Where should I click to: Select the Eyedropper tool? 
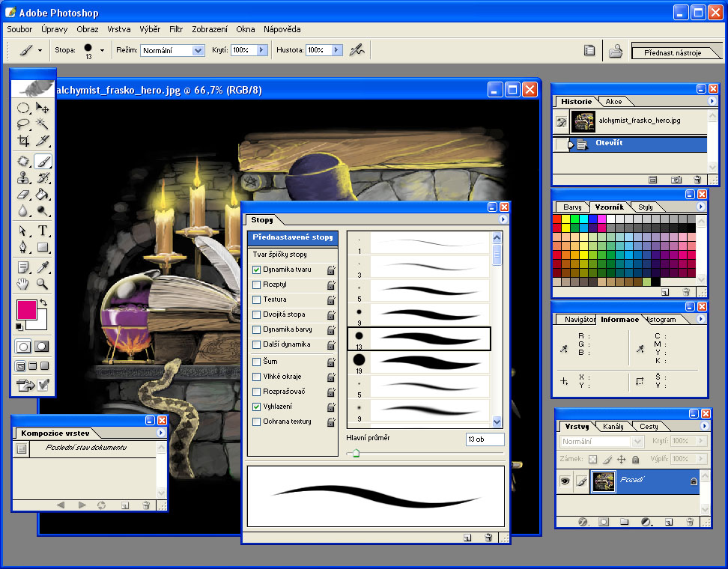[43, 267]
